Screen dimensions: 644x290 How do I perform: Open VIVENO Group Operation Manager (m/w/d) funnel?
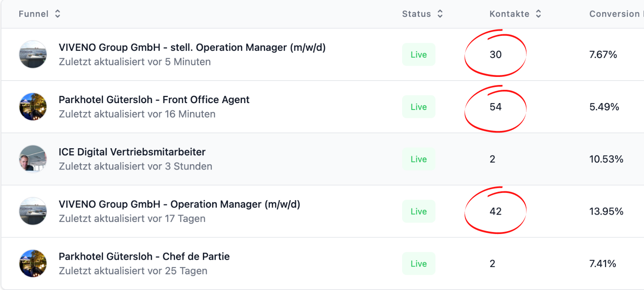tap(180, 204)
